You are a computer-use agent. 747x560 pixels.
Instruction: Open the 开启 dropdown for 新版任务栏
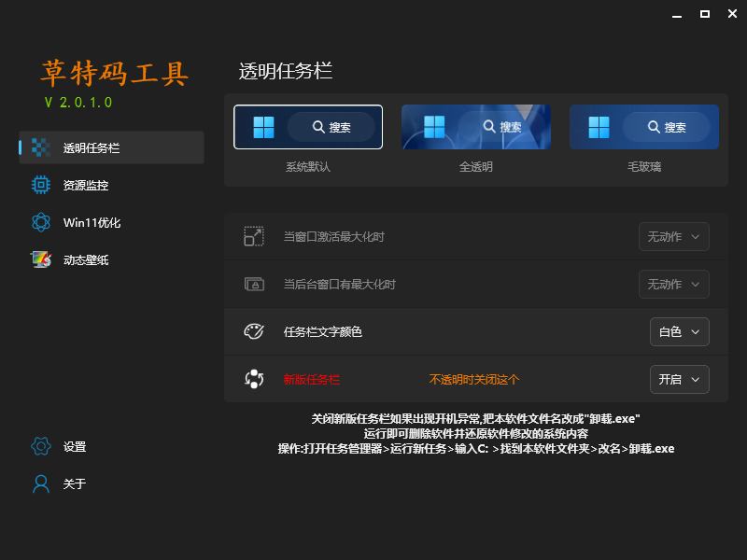(680, 380)
